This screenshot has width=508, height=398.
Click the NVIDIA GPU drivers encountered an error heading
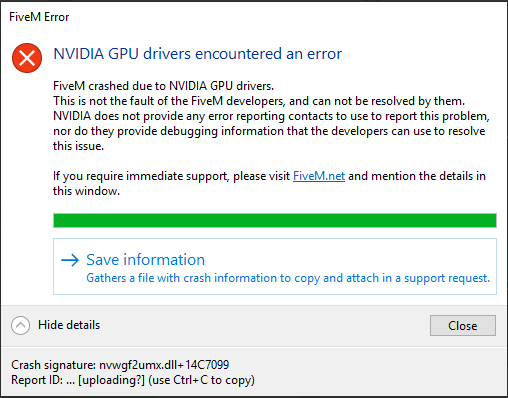[x=198, y=54]
